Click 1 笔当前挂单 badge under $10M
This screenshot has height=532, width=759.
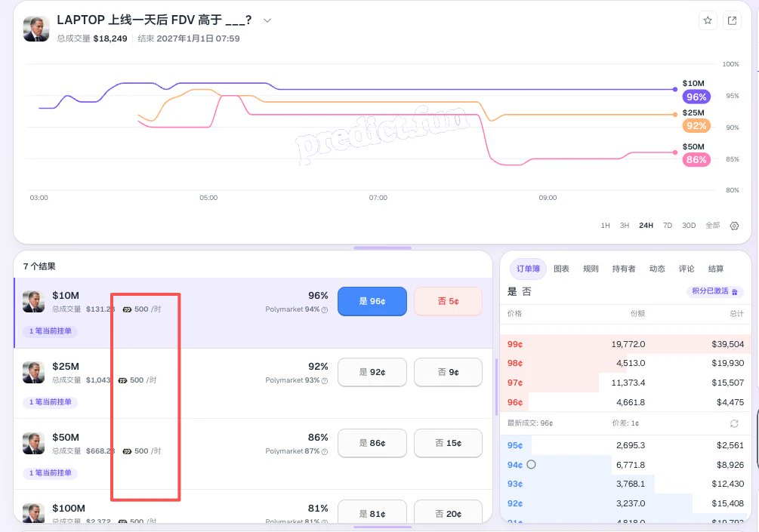51,331
